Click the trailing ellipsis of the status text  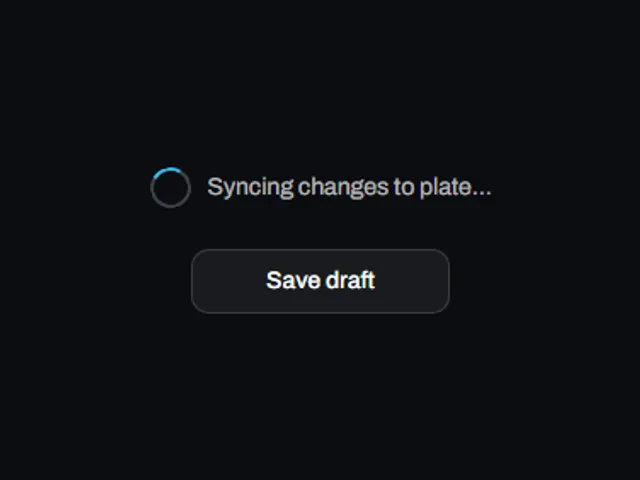(x=481, y=194)
